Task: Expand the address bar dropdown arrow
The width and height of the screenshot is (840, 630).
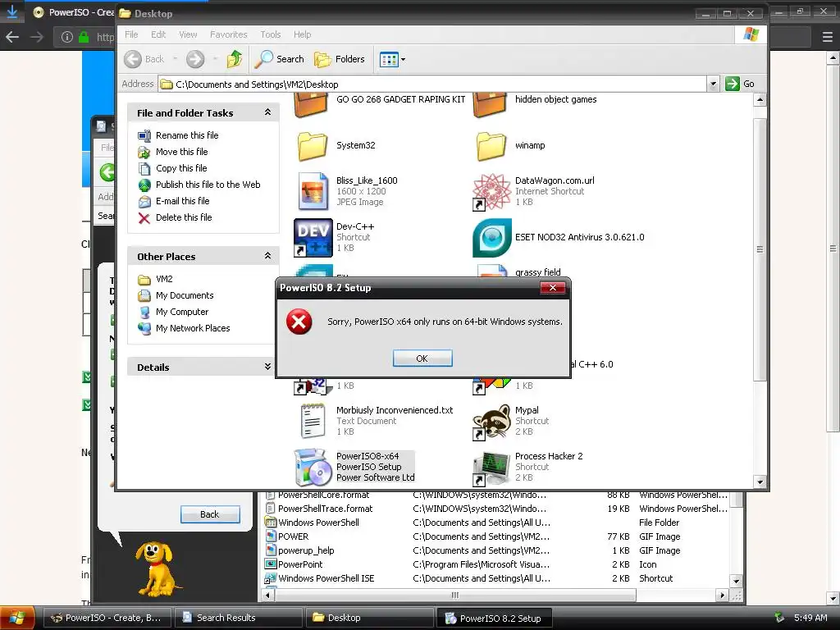Action: 713,84
